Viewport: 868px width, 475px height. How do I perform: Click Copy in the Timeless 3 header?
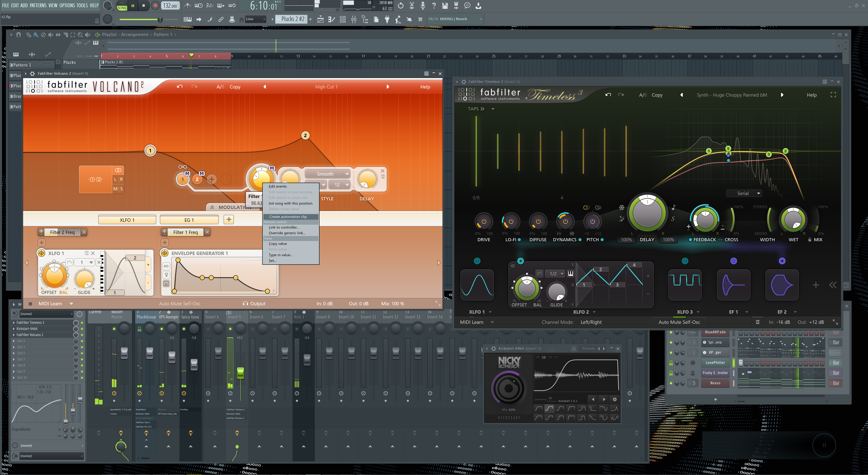(657, 95)
